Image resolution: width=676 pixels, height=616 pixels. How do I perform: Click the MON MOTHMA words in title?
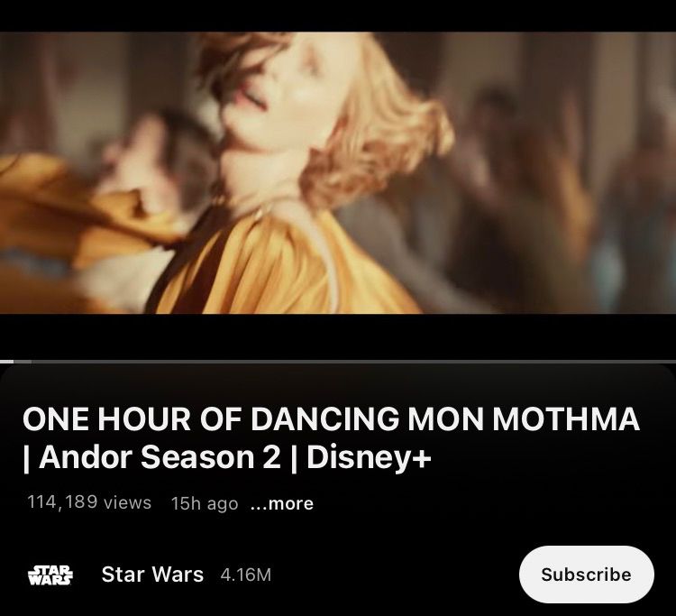pos(523,418)
